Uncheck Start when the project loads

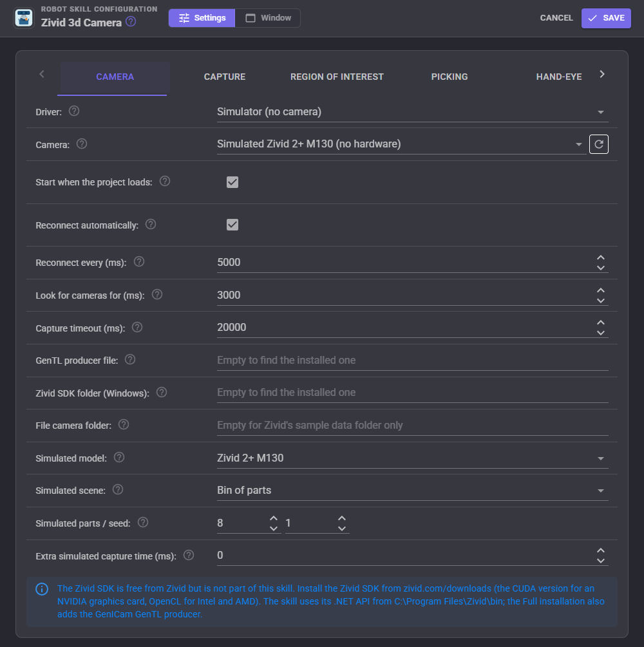pos(232,182)
